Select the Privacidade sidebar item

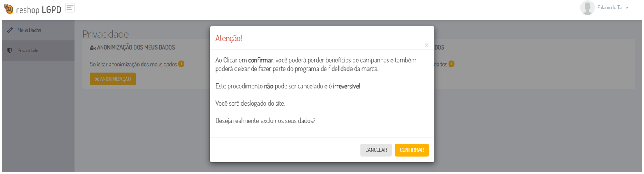tap(28, 51)
